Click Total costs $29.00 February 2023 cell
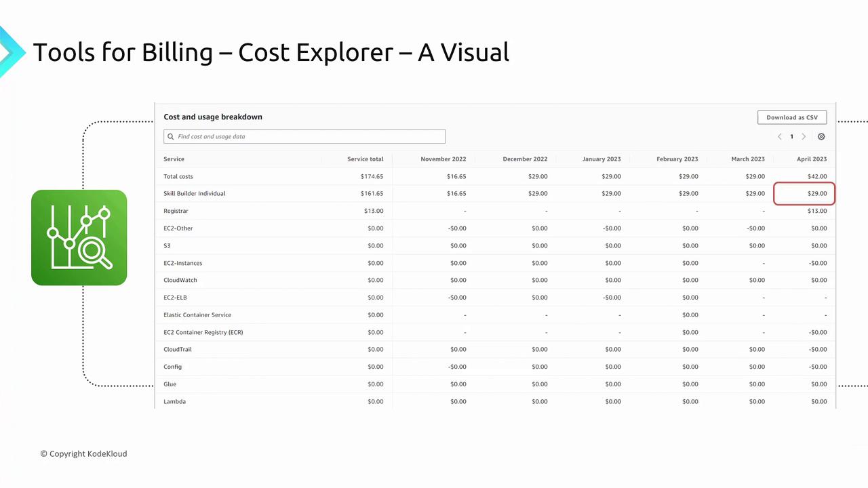The width and height of the screenshot is (868, 488). point(688,176)
